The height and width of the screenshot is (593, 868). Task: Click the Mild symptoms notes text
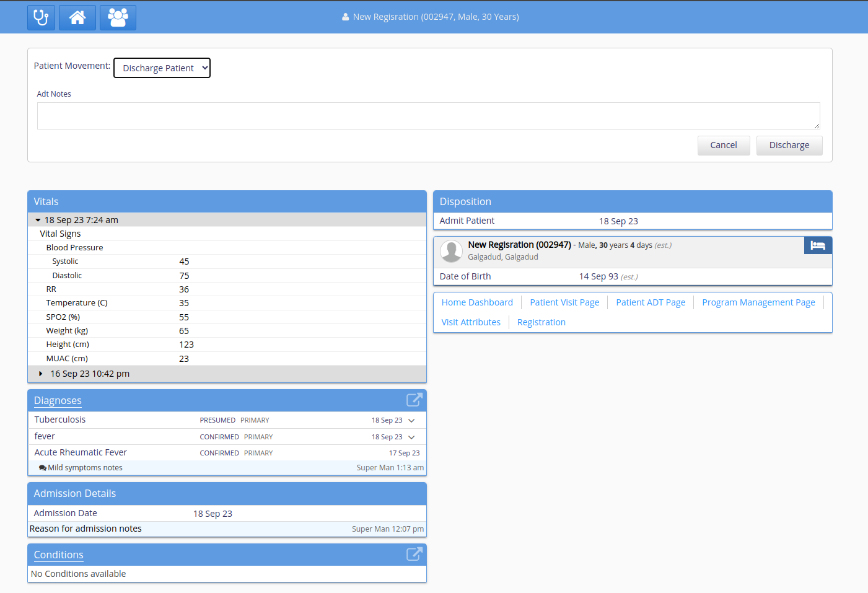click(85, 468)
